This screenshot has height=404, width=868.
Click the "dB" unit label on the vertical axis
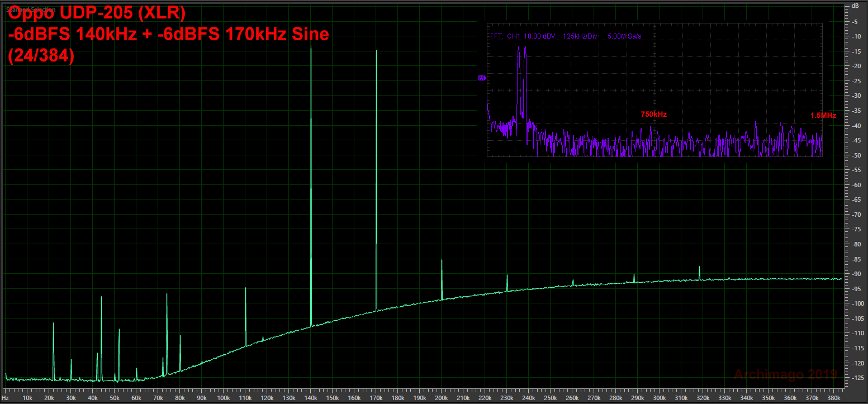pyautogui.click(x=855, y=6)
